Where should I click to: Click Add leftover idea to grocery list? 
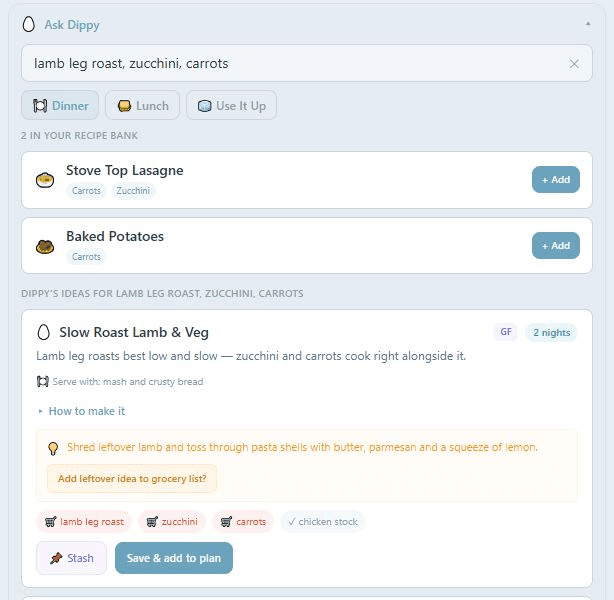click(132, 478)
